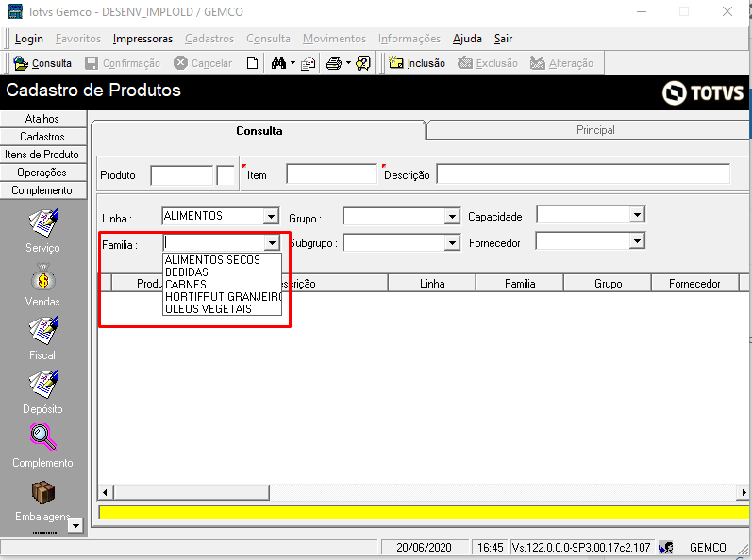This screenshot has height=560, width=752.
Task: Open the Informações menu
Action: pyautogui.click(x=409, y=39)
